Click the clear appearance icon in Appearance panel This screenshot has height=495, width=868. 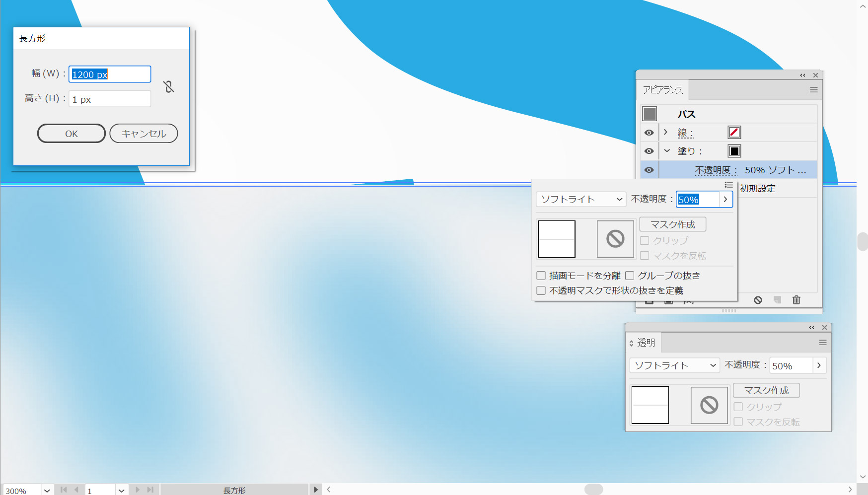point(758,300)
